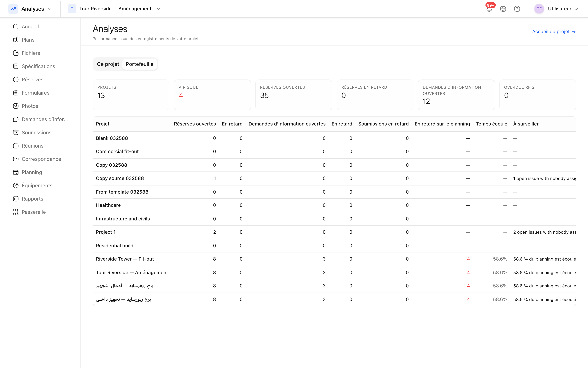Select From template 032588 row
Viewport: 588px width, 368px height.
334,192
